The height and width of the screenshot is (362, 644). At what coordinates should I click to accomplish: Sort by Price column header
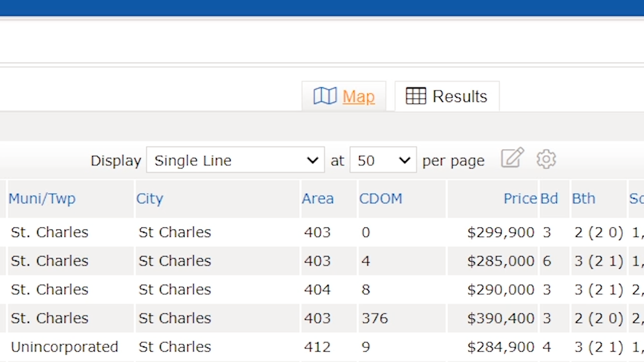520,199
